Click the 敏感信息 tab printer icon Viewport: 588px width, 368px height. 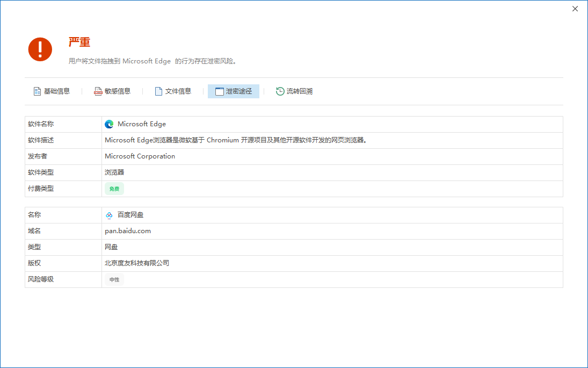[x=98, y=91]
